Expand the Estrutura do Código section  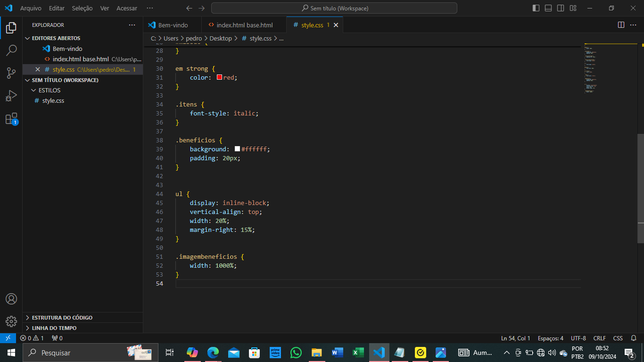pyautogui.click(x=83, y=318)
